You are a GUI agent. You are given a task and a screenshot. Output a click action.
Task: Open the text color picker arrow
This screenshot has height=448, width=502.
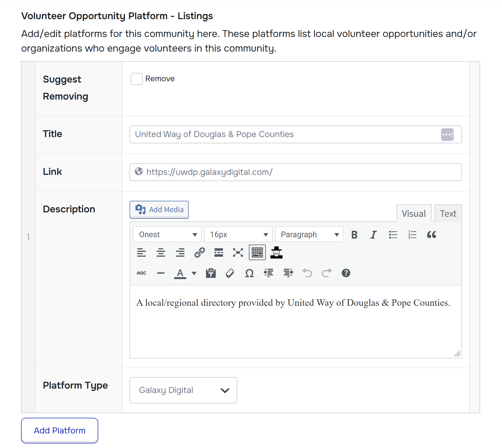pos(194,273)
